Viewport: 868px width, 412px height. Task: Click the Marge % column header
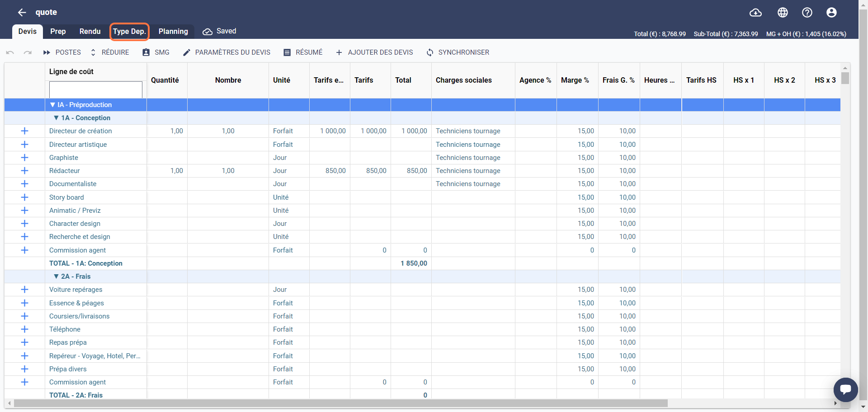(x=577, y=80)
